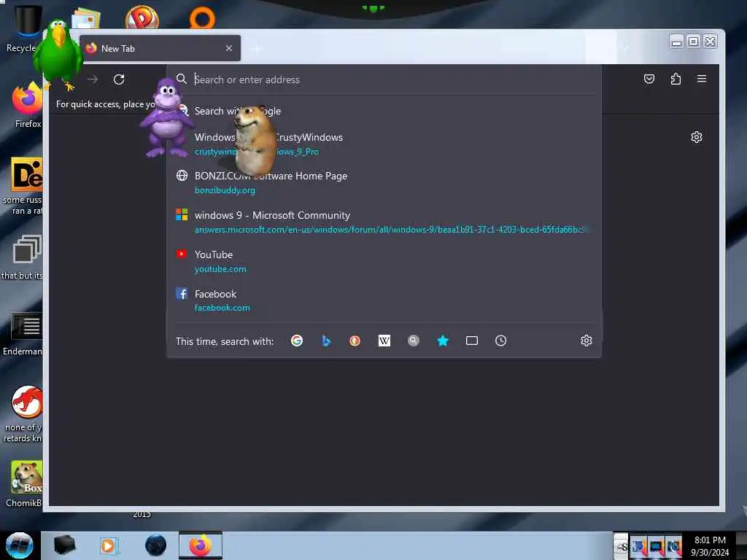Click the green parrot desktop character
The height and width of the screenshot is (560, 747).
58,54
